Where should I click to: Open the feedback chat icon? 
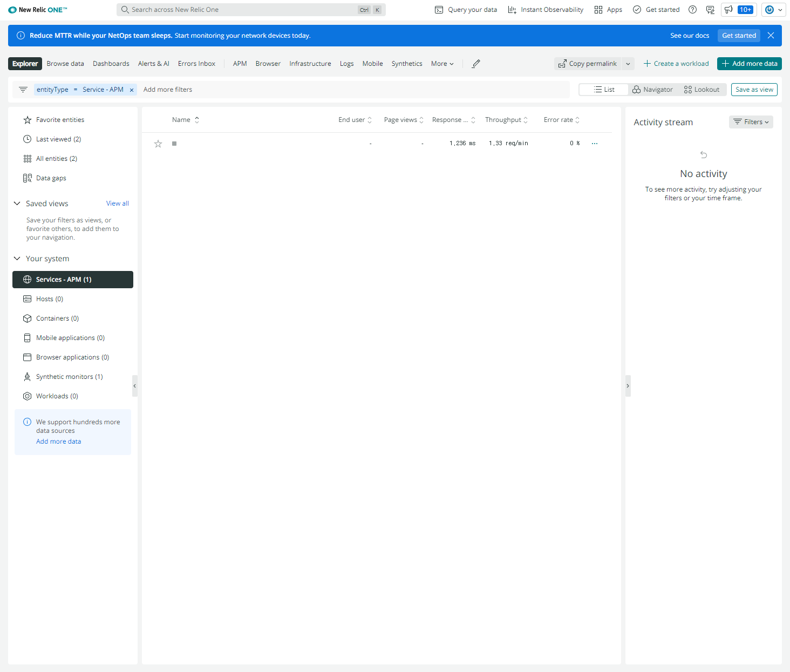click(x=710, y=10)
